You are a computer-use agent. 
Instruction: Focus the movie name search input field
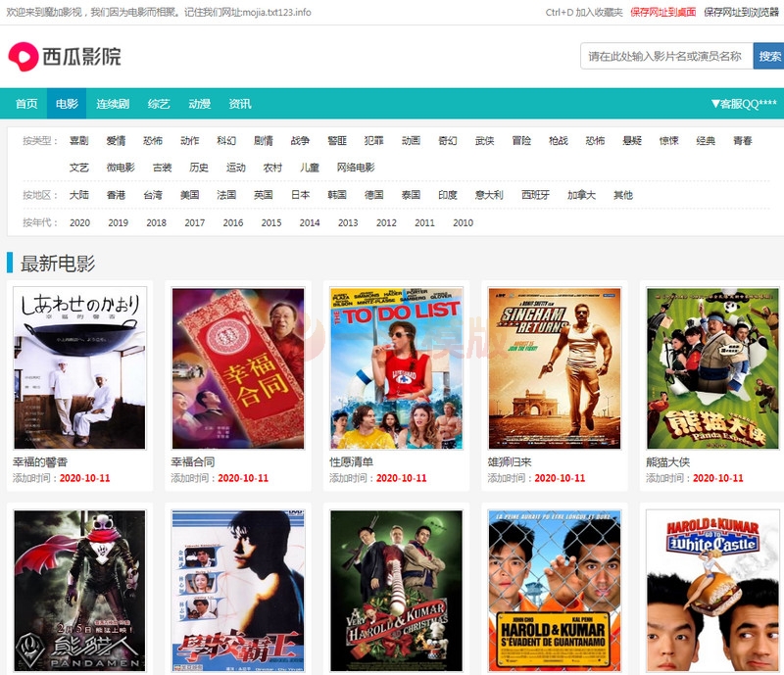665,57
